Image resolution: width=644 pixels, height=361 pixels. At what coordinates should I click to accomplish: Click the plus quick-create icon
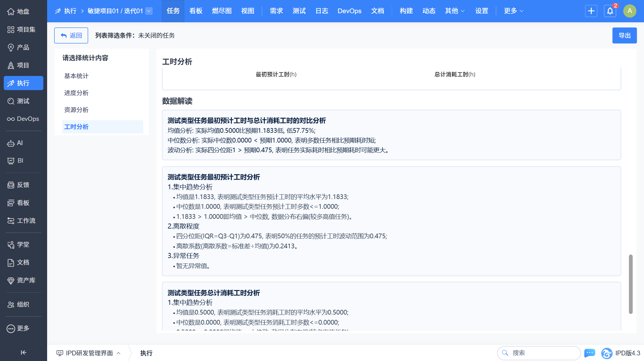pyautogui.click(x=591, y=11)
